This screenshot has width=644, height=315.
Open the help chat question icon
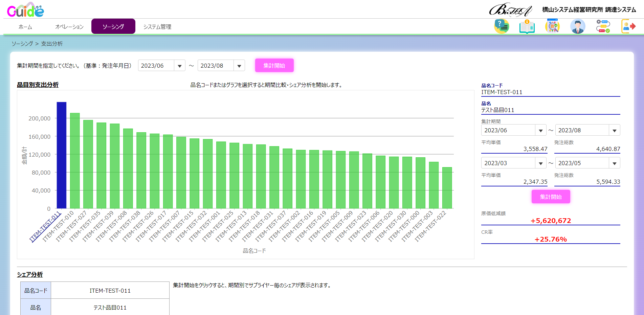502,26
